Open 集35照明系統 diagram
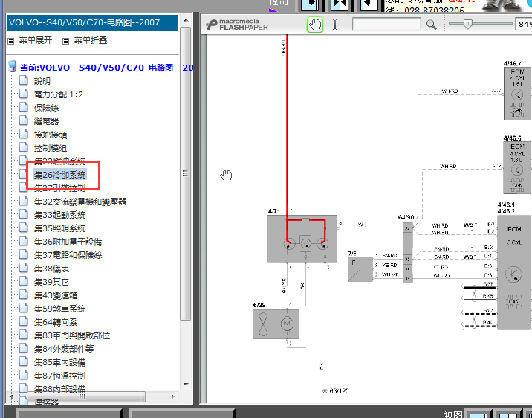Screen dimensions: 532x418 click(59, 228)
